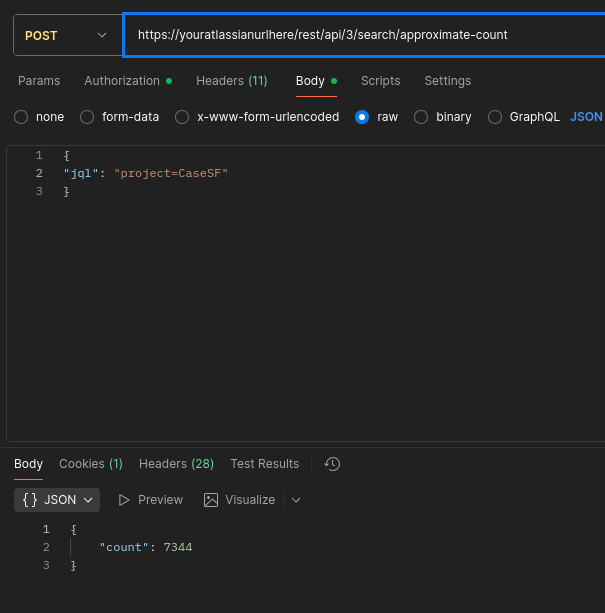
Task: Switch to the Params tab
Action: pyautogui.click(x=39, y=81)
